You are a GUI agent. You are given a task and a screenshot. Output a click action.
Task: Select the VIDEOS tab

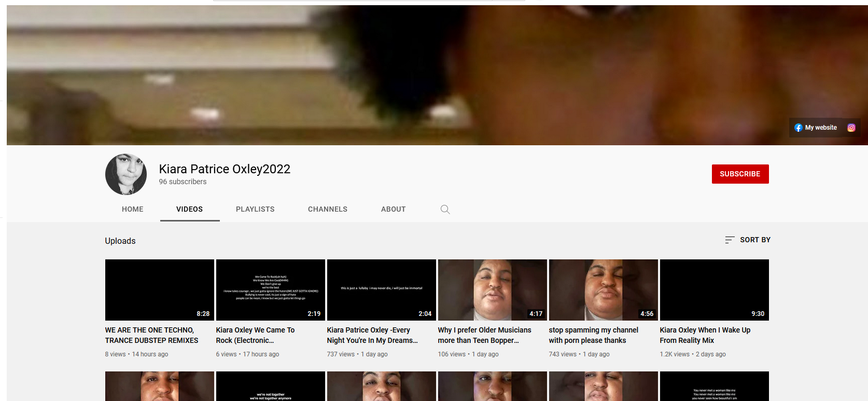click(190, 209)
